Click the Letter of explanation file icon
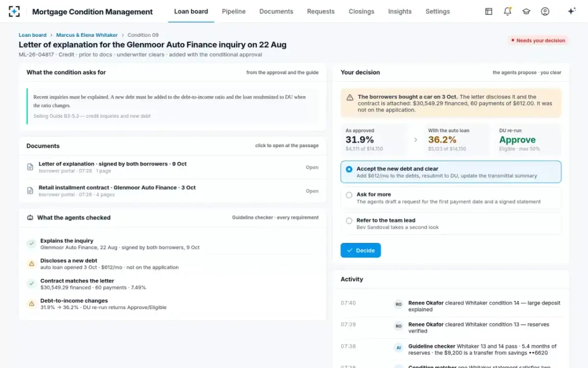 click(x=30, y=167)
